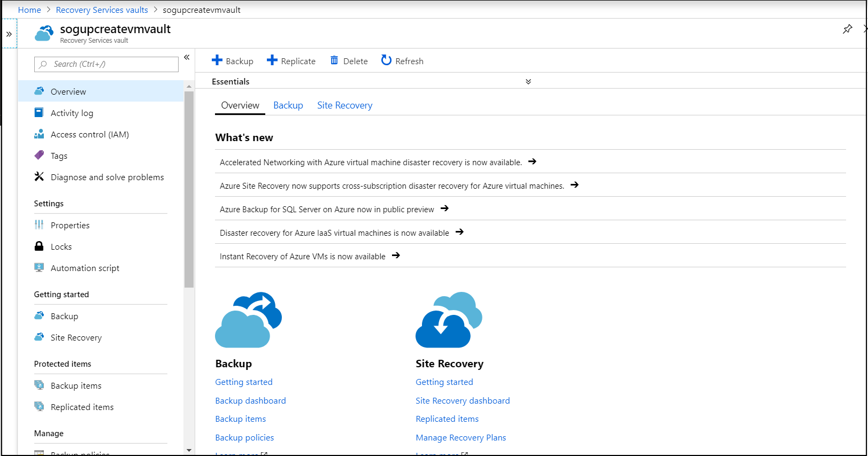
Task: Click the large Site Recovery cloud illustration
Action: point(449,320)
